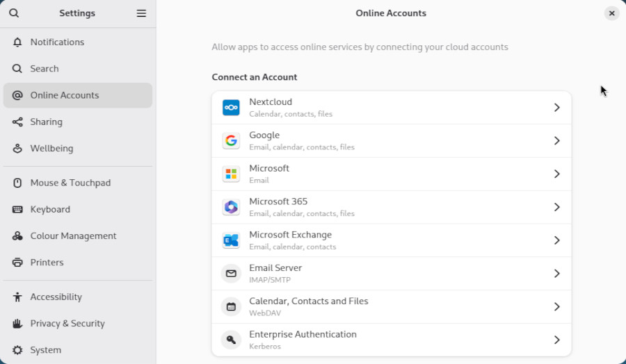
Task: Click the Wellbeing icon in sidebar
Action: point(17,149)
